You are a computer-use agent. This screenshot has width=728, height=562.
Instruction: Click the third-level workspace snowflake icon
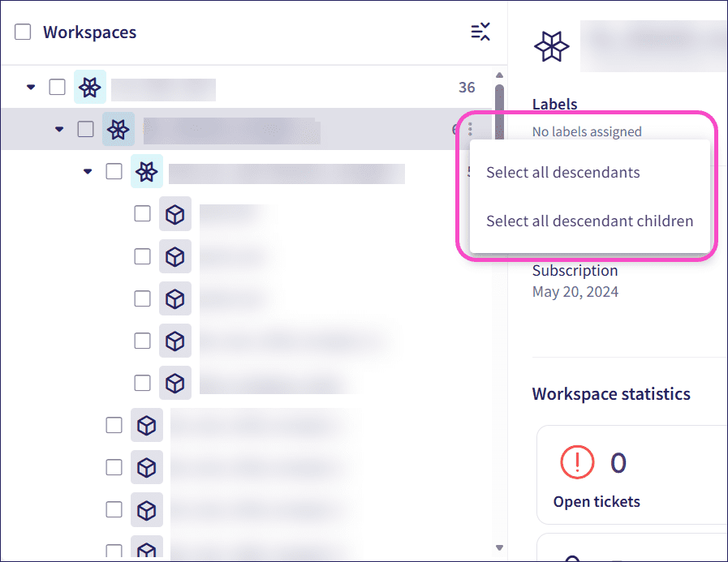pyautogui.click(x=147, y=171)
